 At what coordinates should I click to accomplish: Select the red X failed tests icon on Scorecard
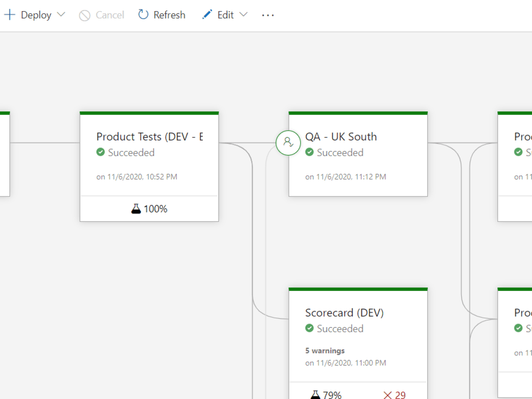387,395
